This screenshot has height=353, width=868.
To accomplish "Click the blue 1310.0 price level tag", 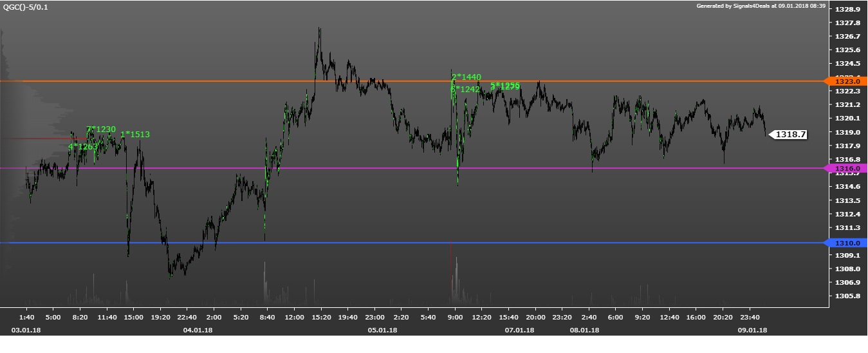I will coord(846,243).
